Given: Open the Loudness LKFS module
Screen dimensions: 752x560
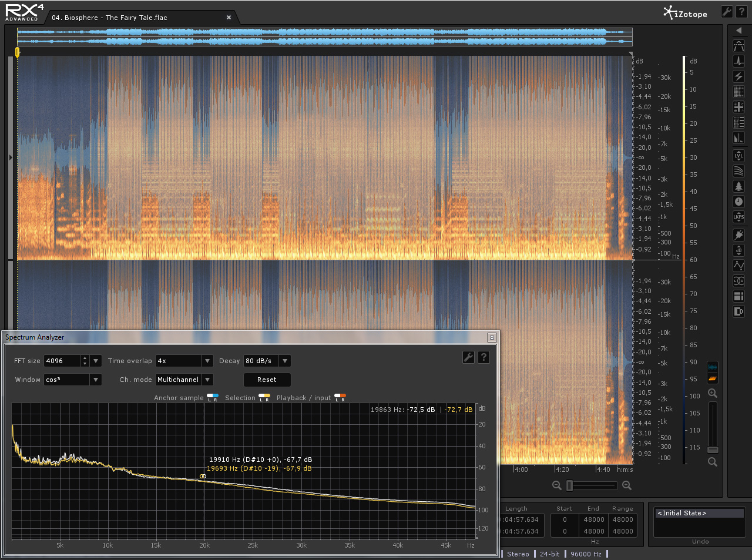Looking at the screenshot, I should tap(738, 217).
